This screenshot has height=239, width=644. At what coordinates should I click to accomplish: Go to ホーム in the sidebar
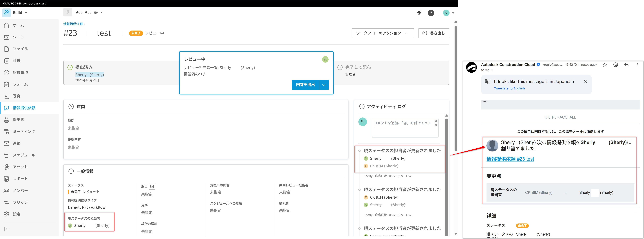[x=18, y=25]
